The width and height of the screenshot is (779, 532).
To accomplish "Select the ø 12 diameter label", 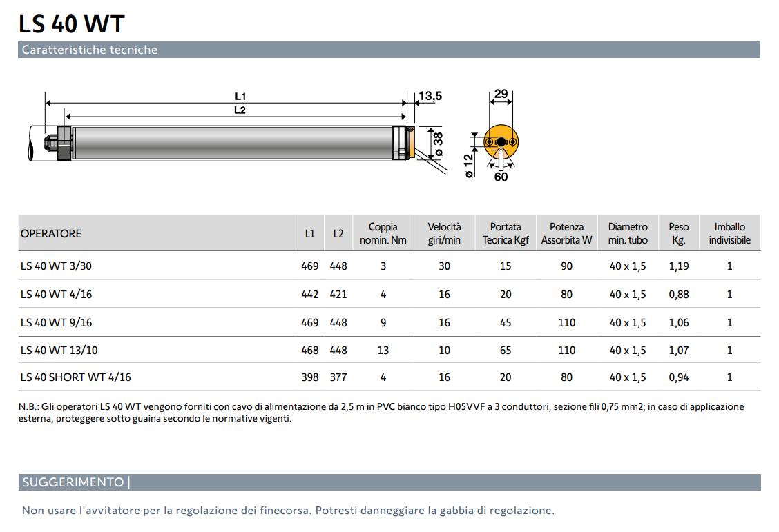I will [x=468, y=166].
